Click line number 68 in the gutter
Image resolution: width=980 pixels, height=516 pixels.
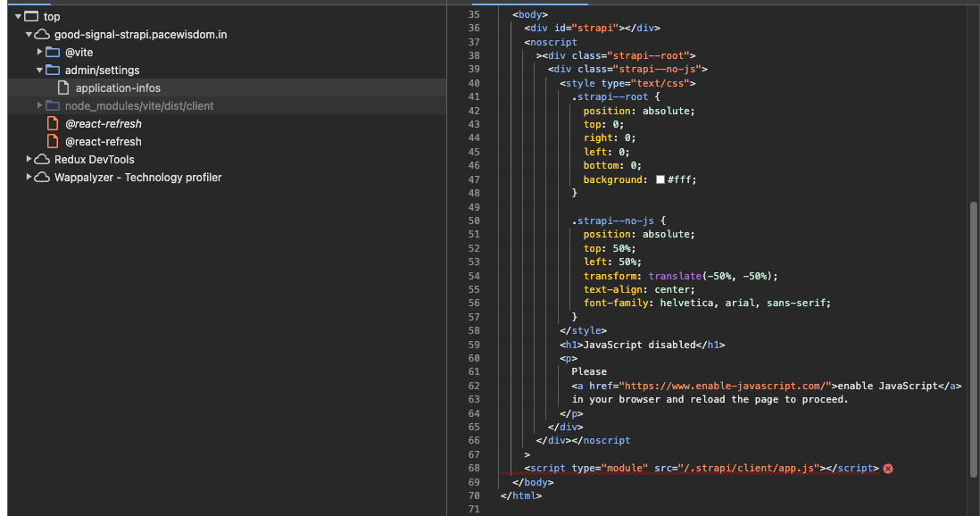click(x=473, y=469)
